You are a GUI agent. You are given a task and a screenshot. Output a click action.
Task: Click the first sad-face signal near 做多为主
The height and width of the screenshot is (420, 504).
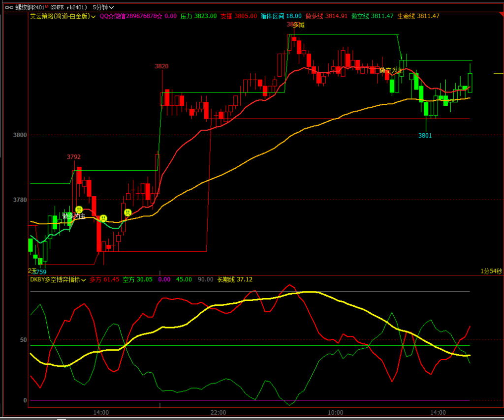click(x=79, y=210)
